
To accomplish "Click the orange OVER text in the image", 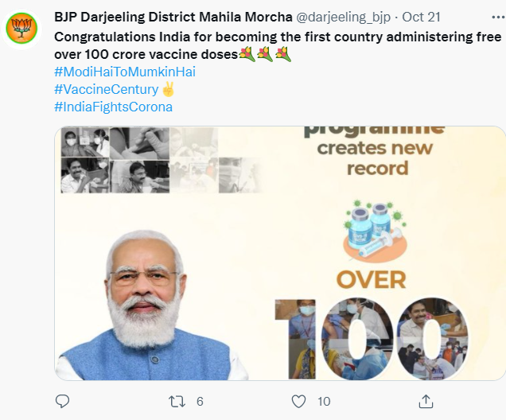I will tap(372, 278).
